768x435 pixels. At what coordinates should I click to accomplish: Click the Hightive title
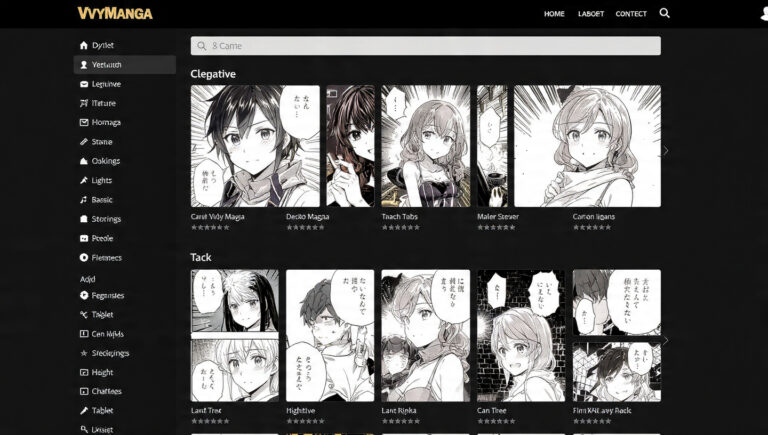[x=300, y=411]
